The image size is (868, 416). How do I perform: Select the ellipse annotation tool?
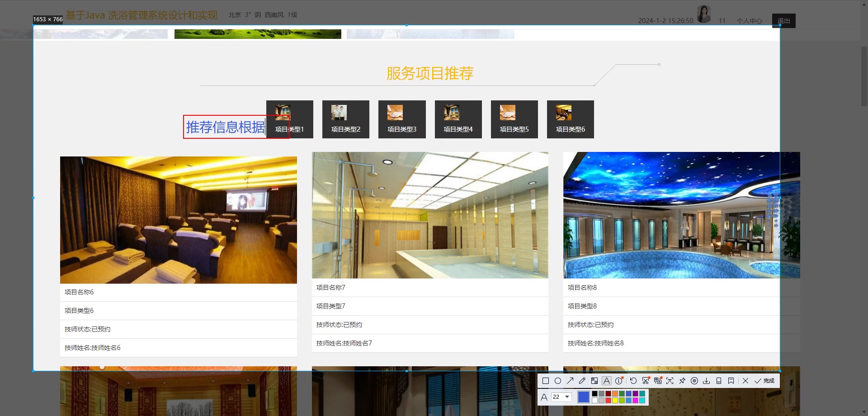tap(558, 381)
